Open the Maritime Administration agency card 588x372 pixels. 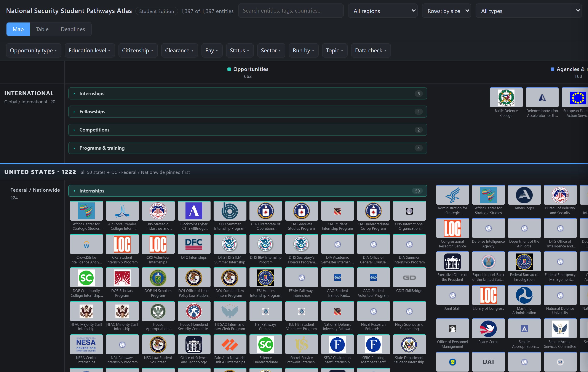(524, 300)
